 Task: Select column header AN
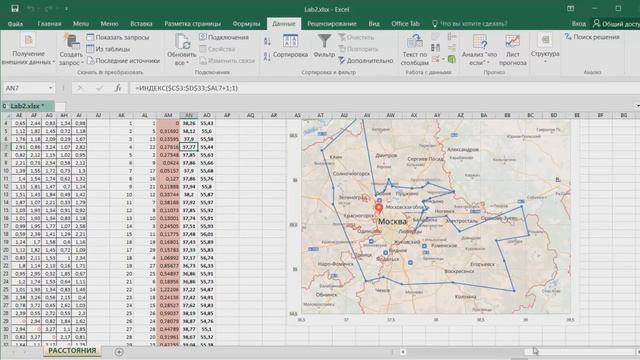pyautogui.click(x=189, y=116)
